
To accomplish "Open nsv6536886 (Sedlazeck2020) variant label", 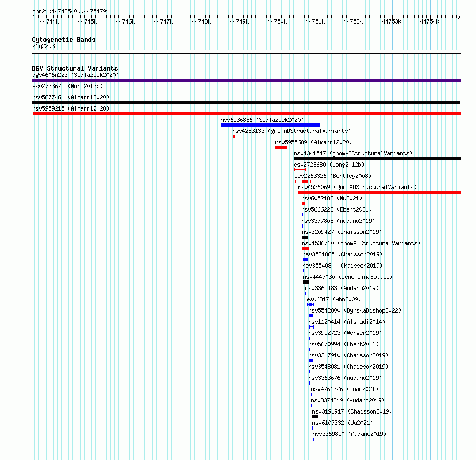I will coord(262,120).
